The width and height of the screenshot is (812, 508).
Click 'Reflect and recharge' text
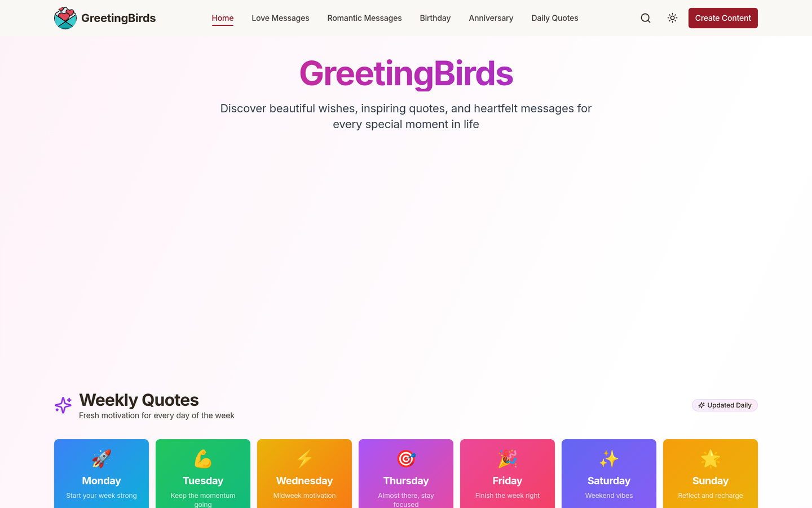(710, 496)
